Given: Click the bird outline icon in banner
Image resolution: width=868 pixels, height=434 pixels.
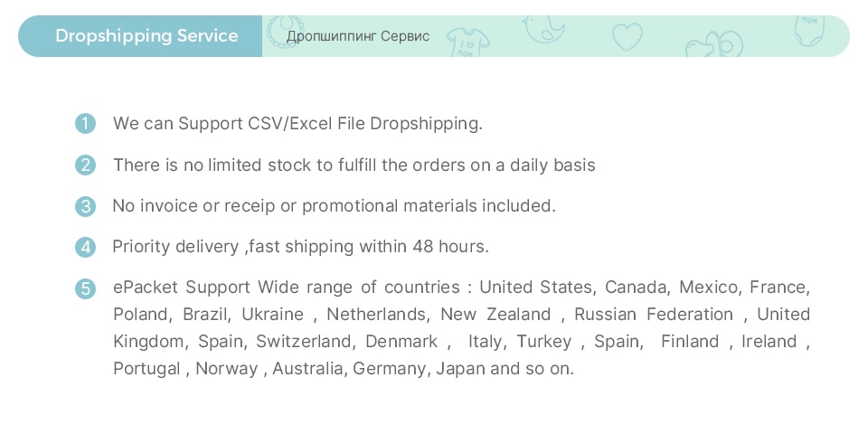Looking at the screenshot, I should (544, 28).
